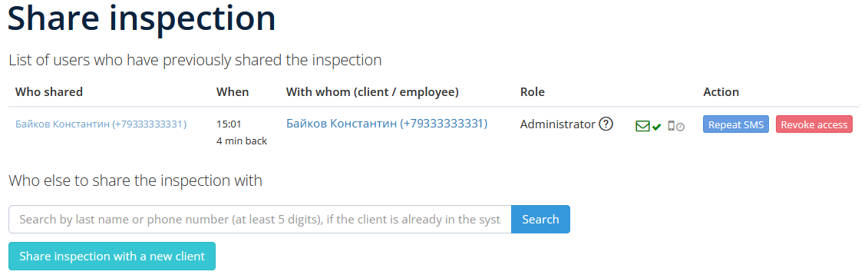The height and width of the screenshot is (278, 868).
Task: Resend the message with Repeat SMS
Action: tap(736, 124)
